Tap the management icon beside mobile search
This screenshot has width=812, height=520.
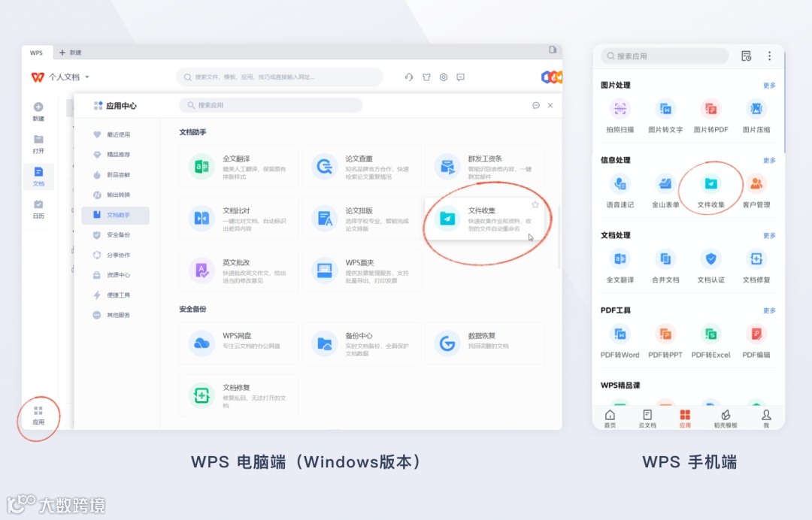click(747, 56)
